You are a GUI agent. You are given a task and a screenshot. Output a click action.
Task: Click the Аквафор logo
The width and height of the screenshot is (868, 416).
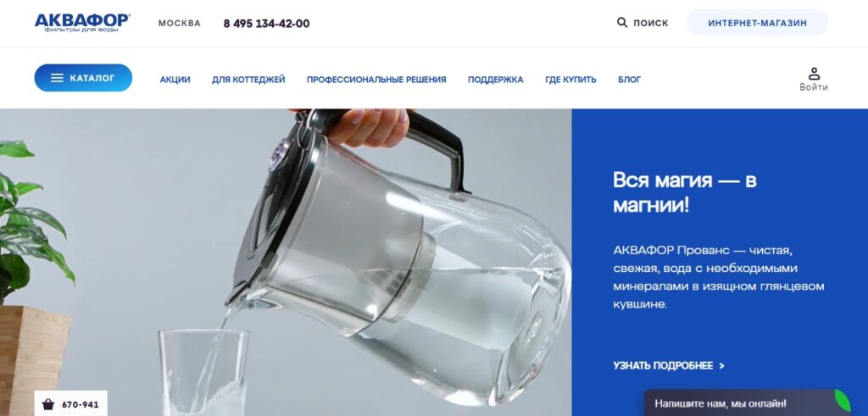pyautogui.click(x=82, y=23)
